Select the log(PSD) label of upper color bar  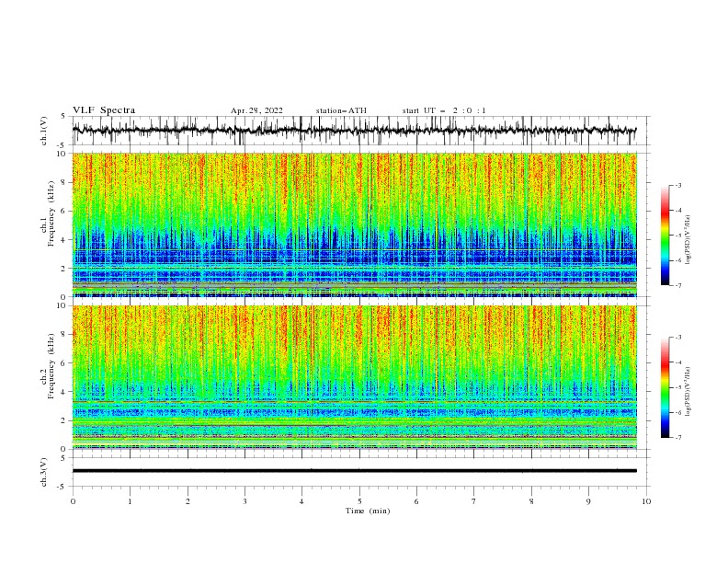tap(688, 240)
